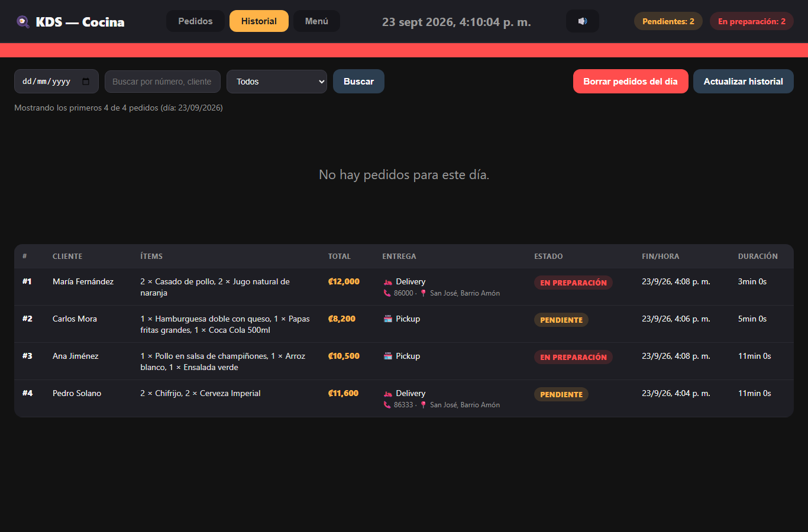Click the FIN/HORA column header

coord(661,257)
